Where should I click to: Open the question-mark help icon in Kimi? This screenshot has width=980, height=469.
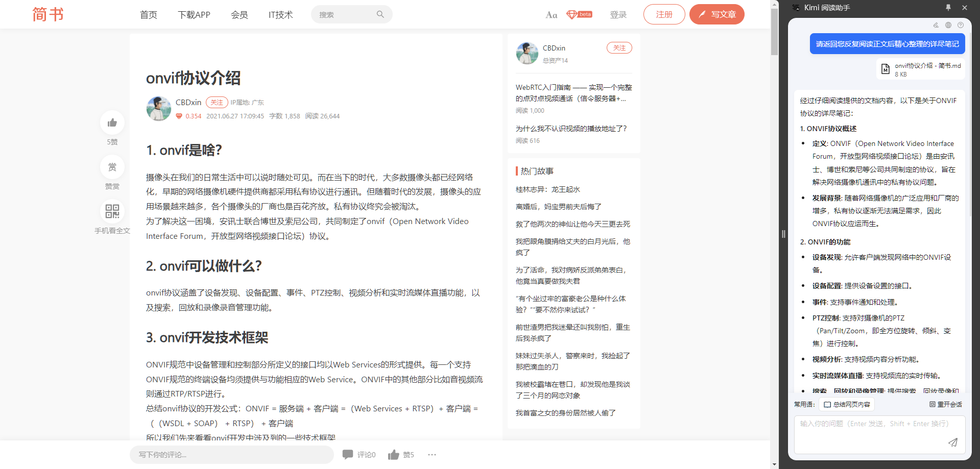961,24
